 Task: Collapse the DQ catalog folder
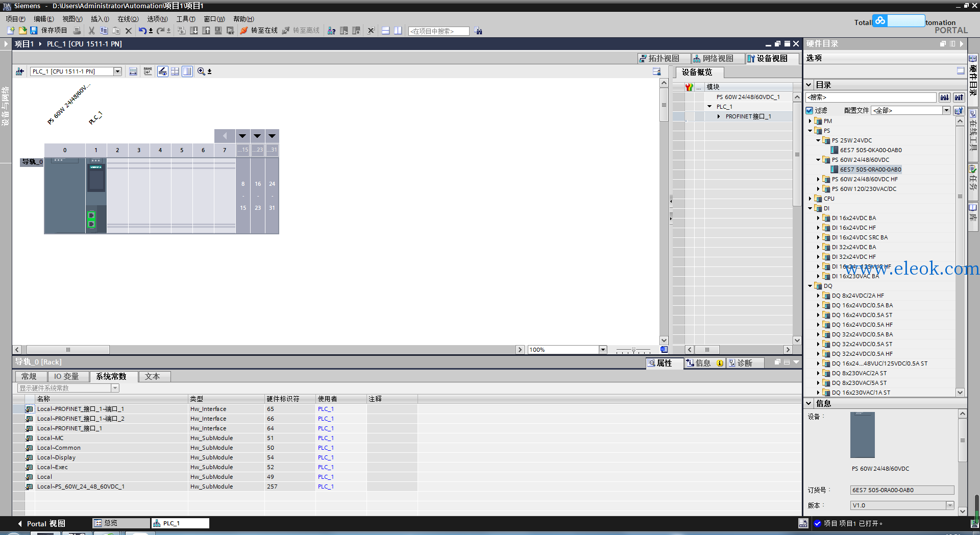click(x=810, y=286)
